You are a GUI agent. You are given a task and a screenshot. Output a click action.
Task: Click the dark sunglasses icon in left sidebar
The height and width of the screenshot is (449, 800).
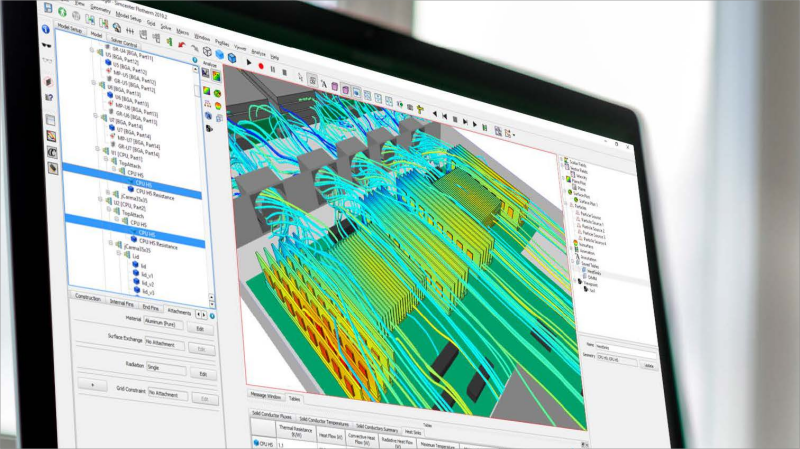click(46, 45)
